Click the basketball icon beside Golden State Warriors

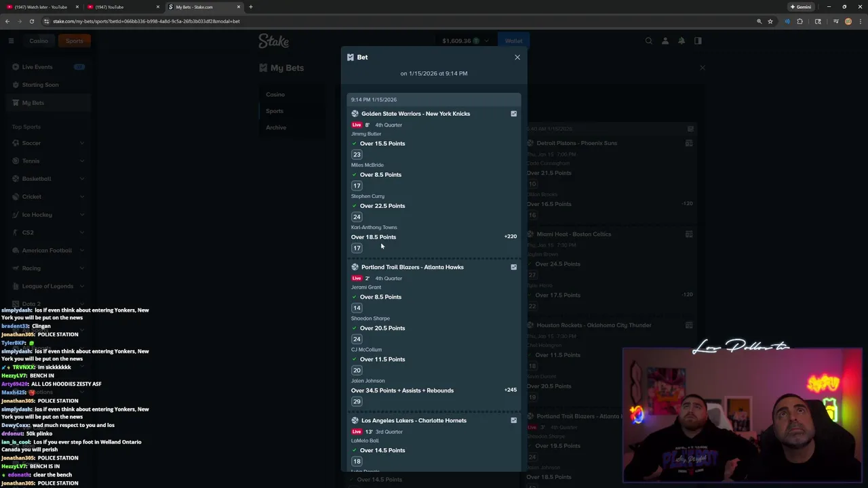tap(355, 114)
